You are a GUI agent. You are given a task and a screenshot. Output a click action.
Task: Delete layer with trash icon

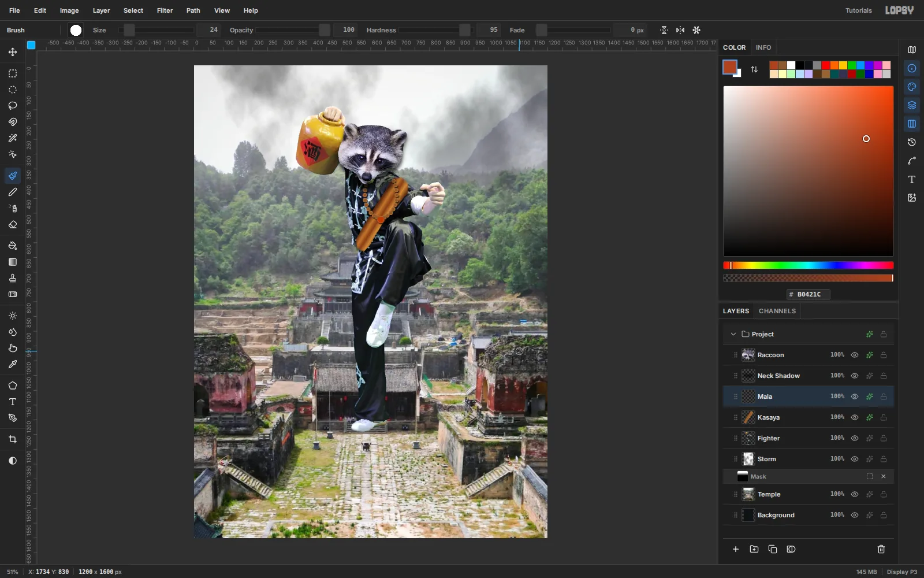point(881,549)
